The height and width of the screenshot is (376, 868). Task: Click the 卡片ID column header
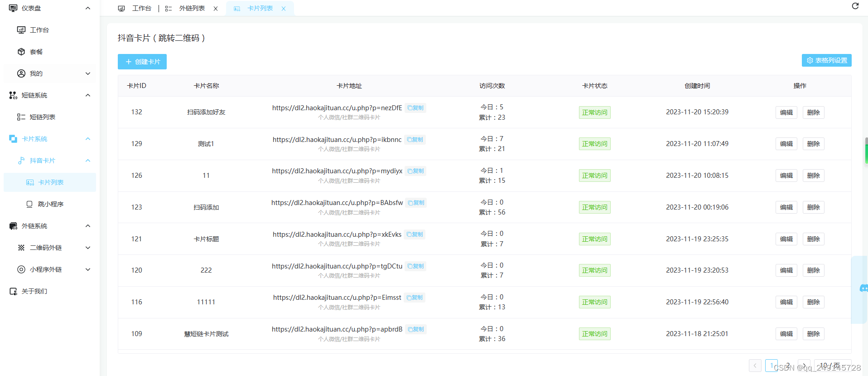point(137,86)
